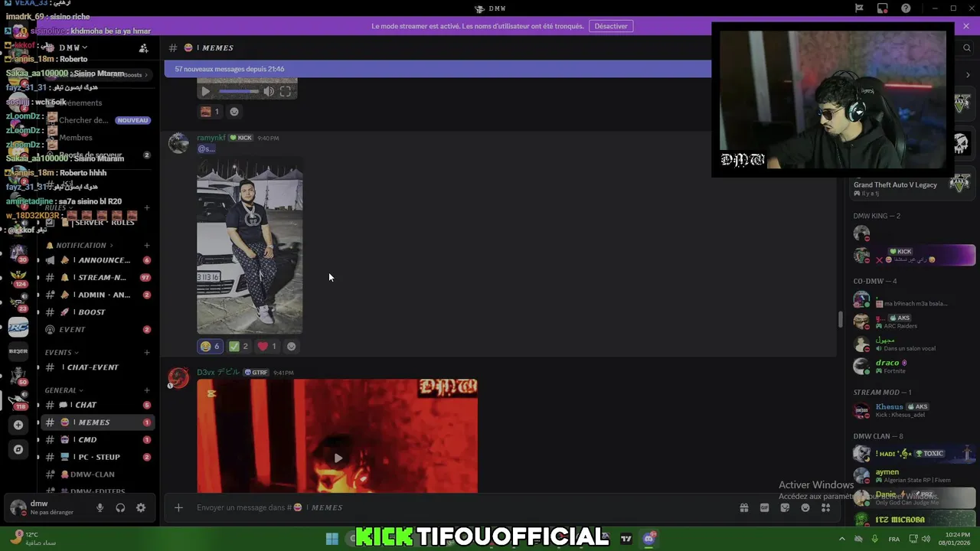Open the inbox icon in title bar
This screenshot has width=980, height=551.
click(883, 8)
